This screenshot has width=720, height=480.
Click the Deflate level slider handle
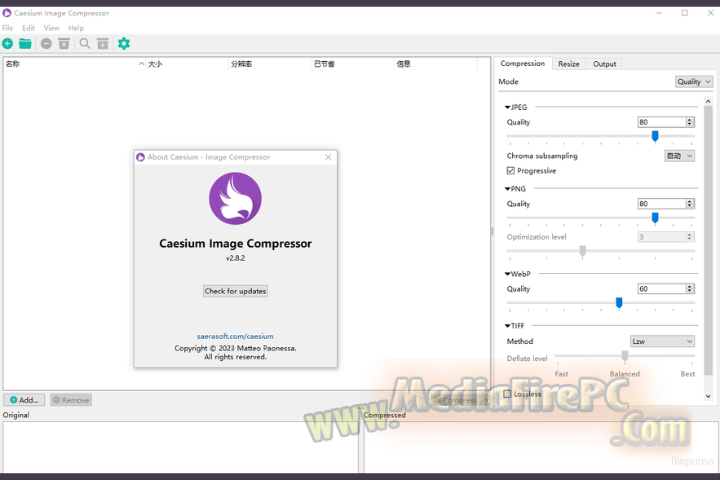[x=624, y=356]
